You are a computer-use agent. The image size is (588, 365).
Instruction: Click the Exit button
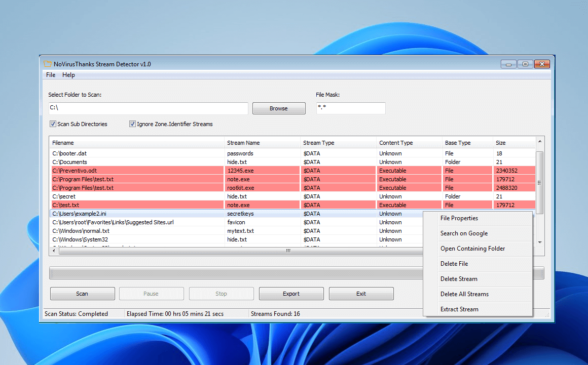click(361, 294)
